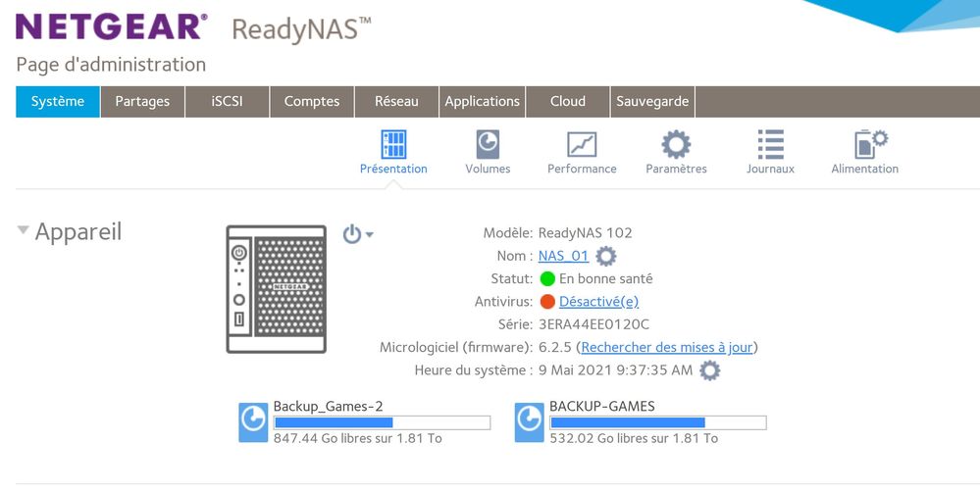Open the Présentation overview icon
The width and height of the screenshot is (980, 492).
[x=393, y=145]
